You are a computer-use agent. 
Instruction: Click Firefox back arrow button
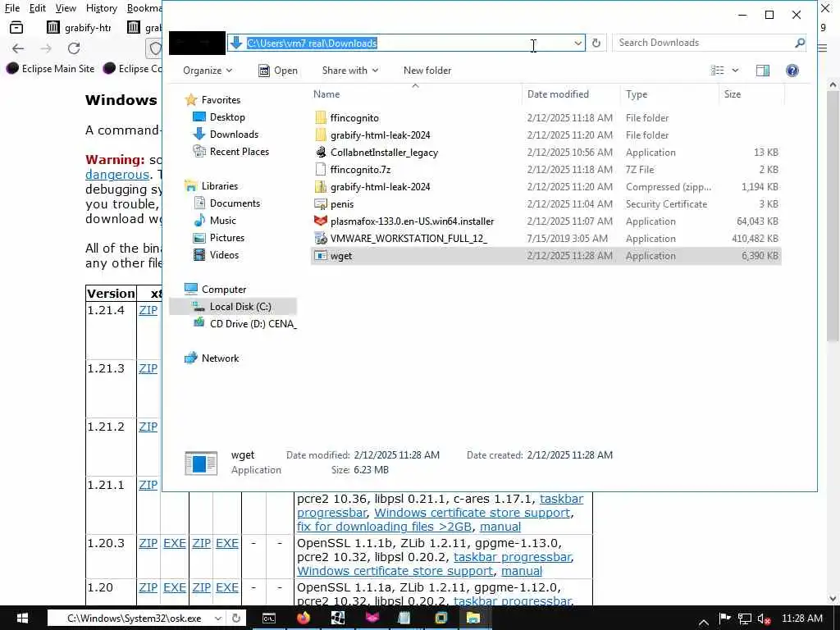pos(18,48)
